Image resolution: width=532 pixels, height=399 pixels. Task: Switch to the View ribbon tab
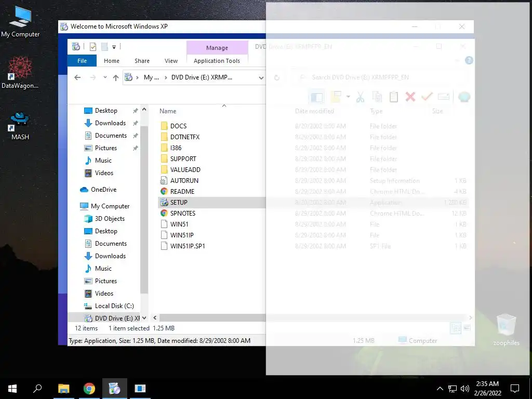[171, 61]
